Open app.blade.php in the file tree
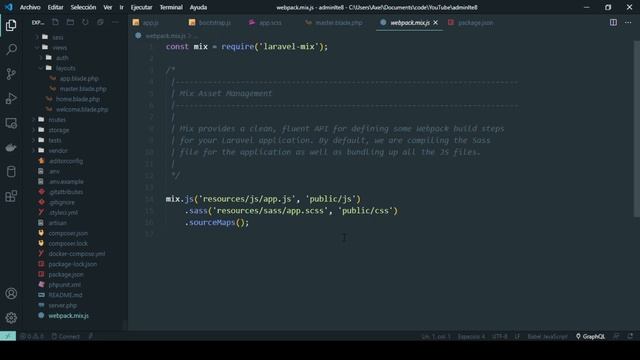This screenshot has width=640, height=360. 79,78
